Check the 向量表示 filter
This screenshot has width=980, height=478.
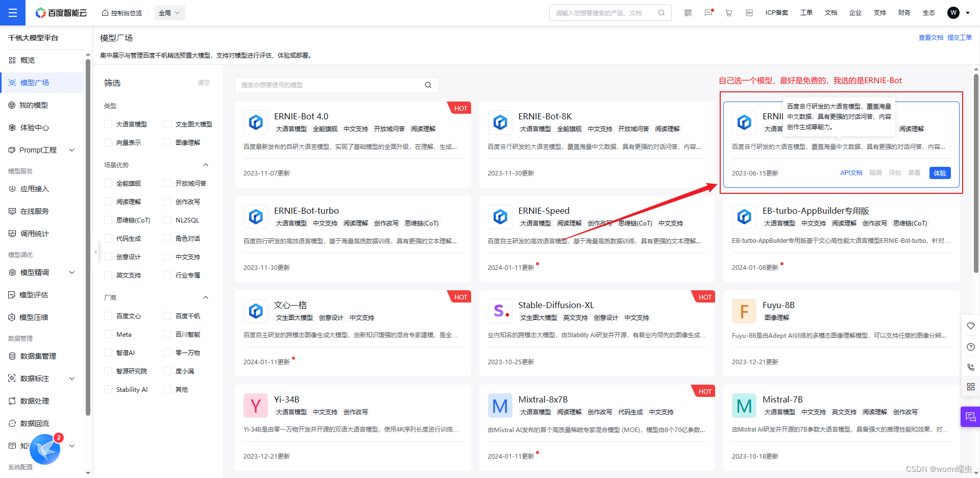pos(108,142)
